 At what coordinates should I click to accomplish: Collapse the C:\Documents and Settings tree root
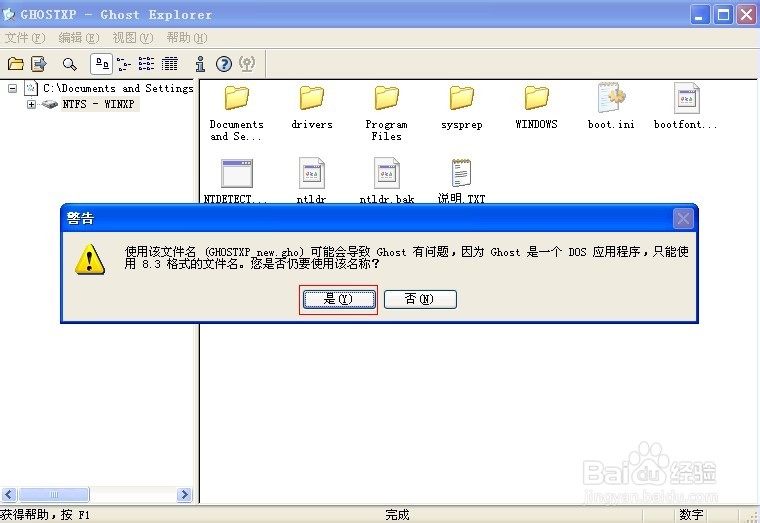pyautogui.click(x=13, y=88)
